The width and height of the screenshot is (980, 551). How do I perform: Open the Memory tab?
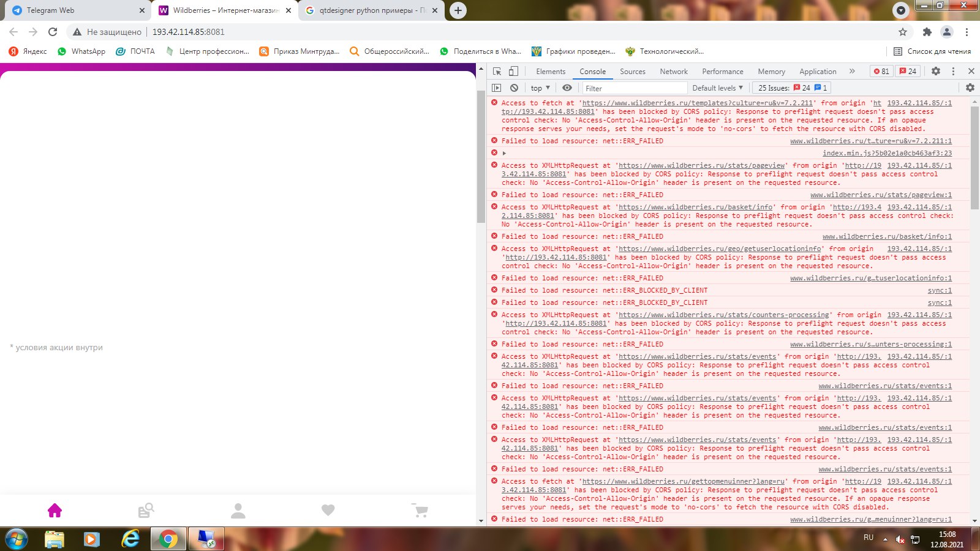click(771, 72)
